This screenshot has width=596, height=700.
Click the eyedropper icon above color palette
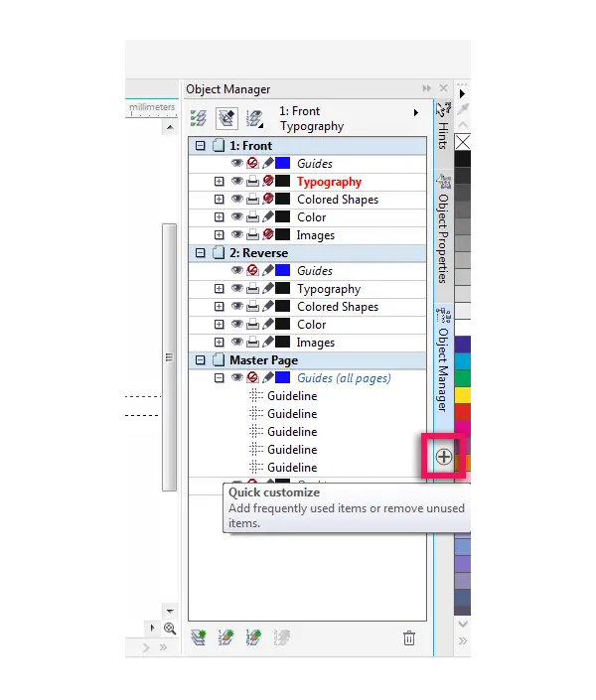coord(463,109)
